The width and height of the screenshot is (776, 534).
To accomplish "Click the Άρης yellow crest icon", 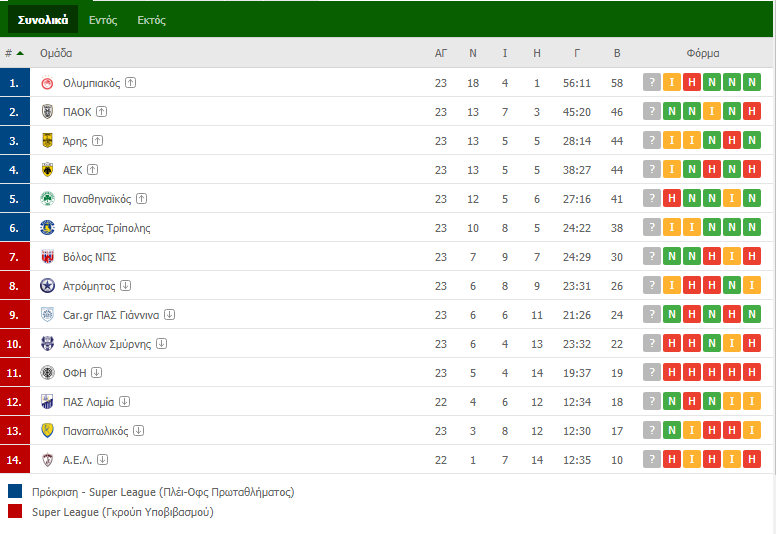I will [x=48, y=141].
